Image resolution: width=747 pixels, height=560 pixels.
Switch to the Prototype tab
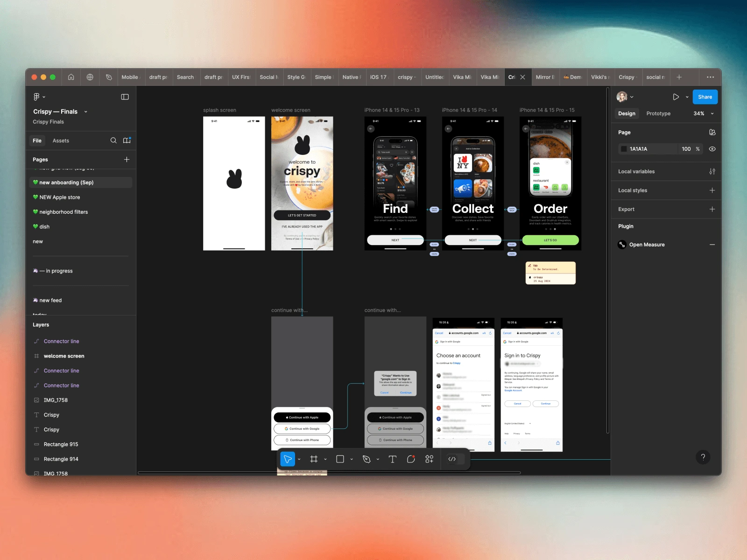(x=658, y=113)
